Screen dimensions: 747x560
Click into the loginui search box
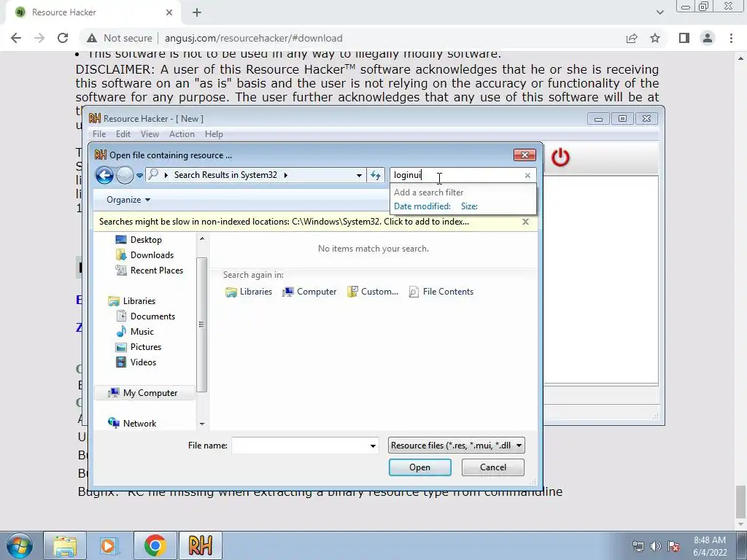(x=457, y=175)
